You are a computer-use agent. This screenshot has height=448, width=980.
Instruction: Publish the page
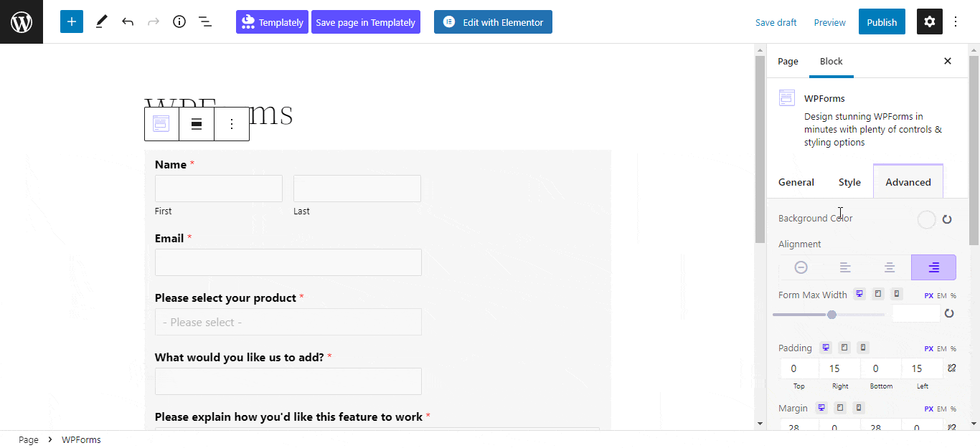pyautogui.click(x=882, y=22)
